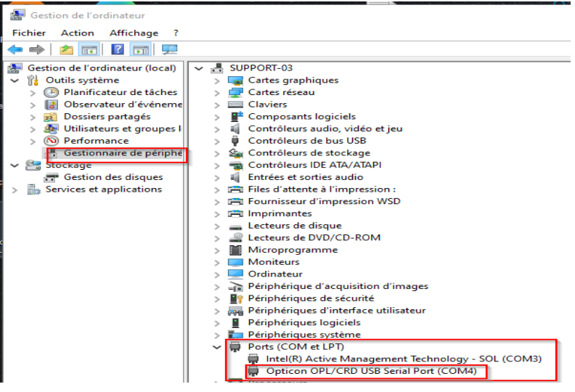Select Gestionnaire de périphériques in left tree
The height and width of the screenshot is (392, 575).
coord(121,153)
